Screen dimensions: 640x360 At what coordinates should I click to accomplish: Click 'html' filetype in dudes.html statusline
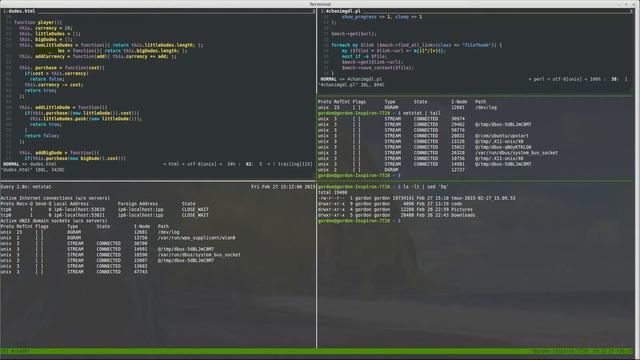point(174,164)
